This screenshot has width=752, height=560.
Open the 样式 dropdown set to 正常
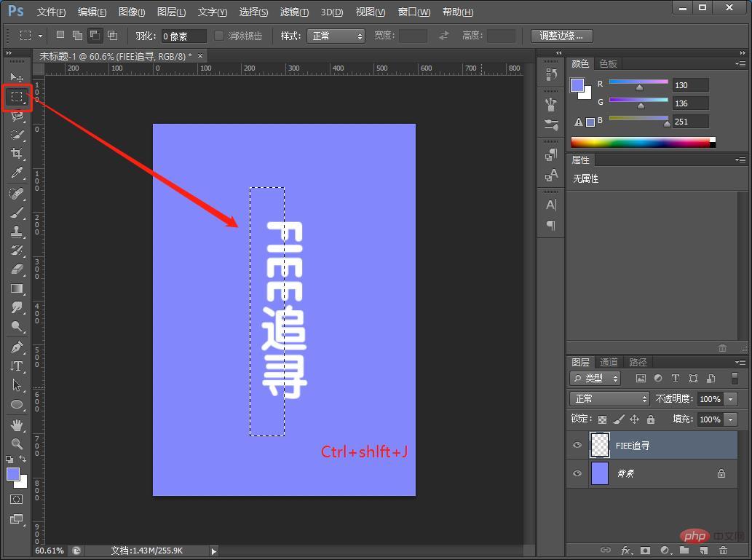[x=336, y=36]
